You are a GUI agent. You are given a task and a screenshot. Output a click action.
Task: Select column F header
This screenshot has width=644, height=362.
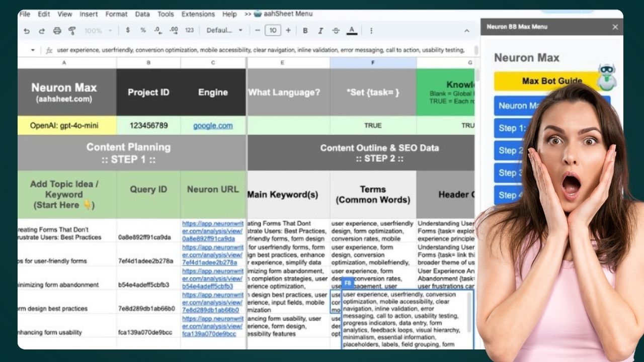pyautogui.click(x=373, y=63)
